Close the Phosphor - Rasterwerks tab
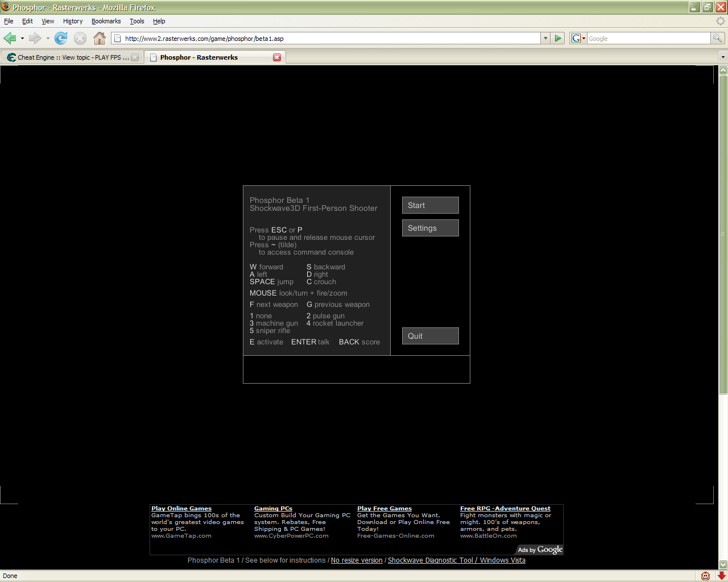This screenshot has width=728, height=582. click(277, 57)
